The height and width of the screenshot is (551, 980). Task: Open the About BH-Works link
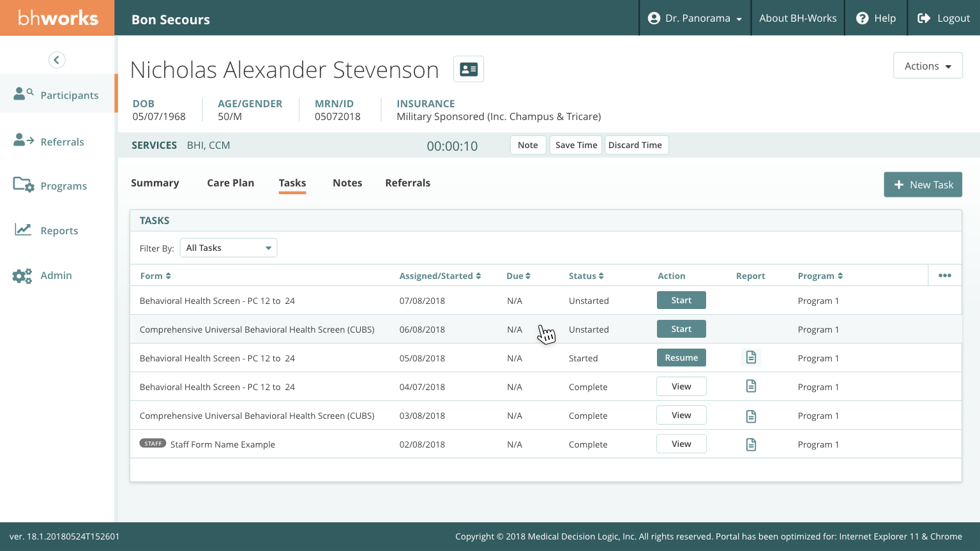798,18
